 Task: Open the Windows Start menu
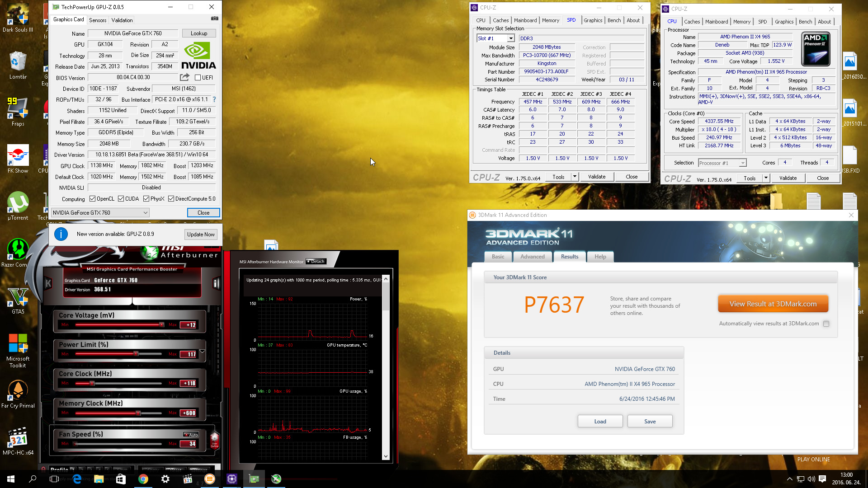11,479
